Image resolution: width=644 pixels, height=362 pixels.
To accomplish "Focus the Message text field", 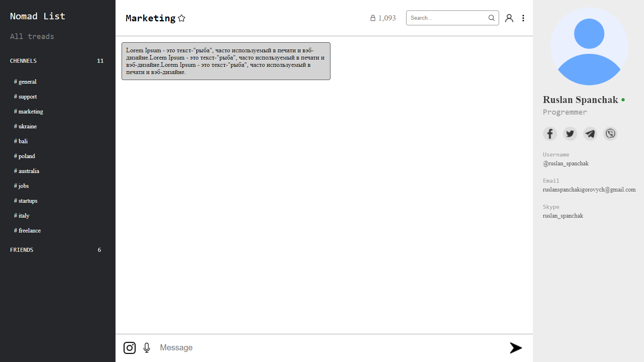I will pyautogui.click(x=322, y=348).
